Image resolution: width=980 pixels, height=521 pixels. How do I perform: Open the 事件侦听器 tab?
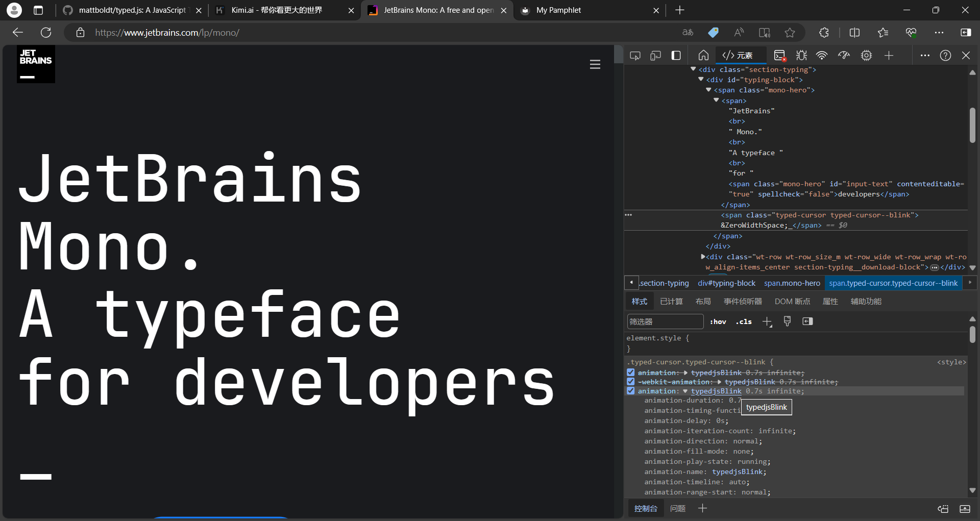coord(743,302)
